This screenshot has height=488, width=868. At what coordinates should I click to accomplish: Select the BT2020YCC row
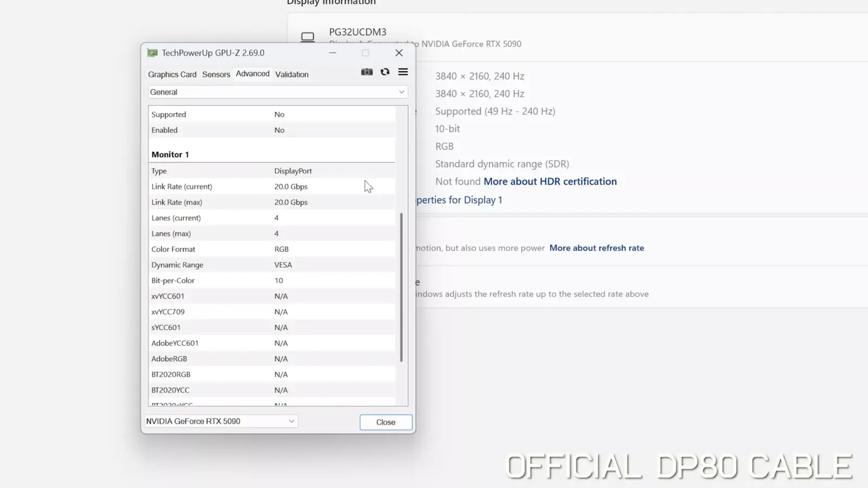pyautogui.click(x=272, y=391)
